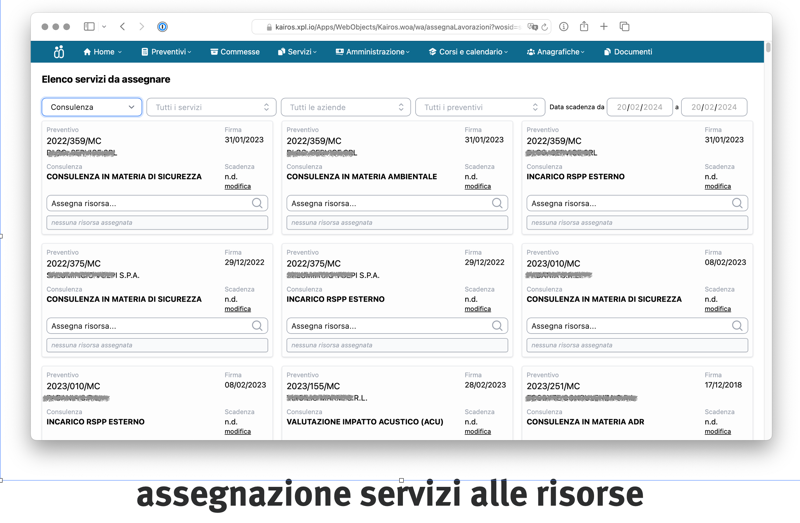
Task: Open the Anagrafiche menu
Action: pos(556,52)
